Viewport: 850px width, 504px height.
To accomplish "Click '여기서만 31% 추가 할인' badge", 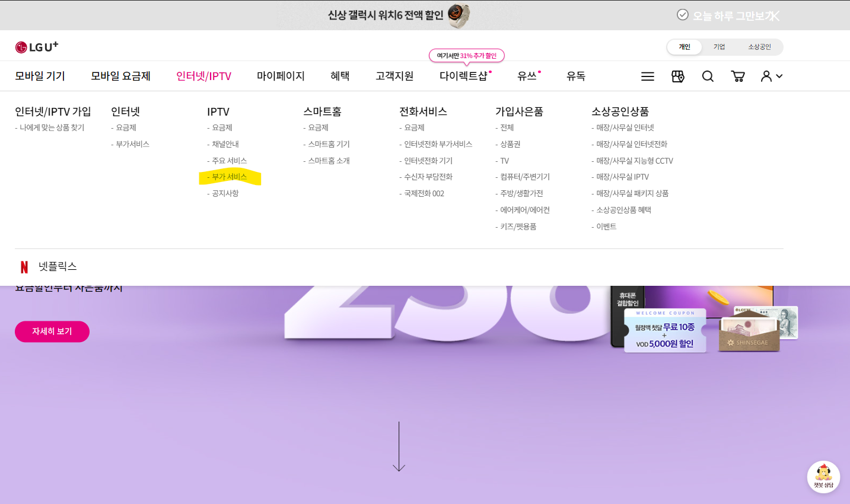I will [x=466, y=56].
